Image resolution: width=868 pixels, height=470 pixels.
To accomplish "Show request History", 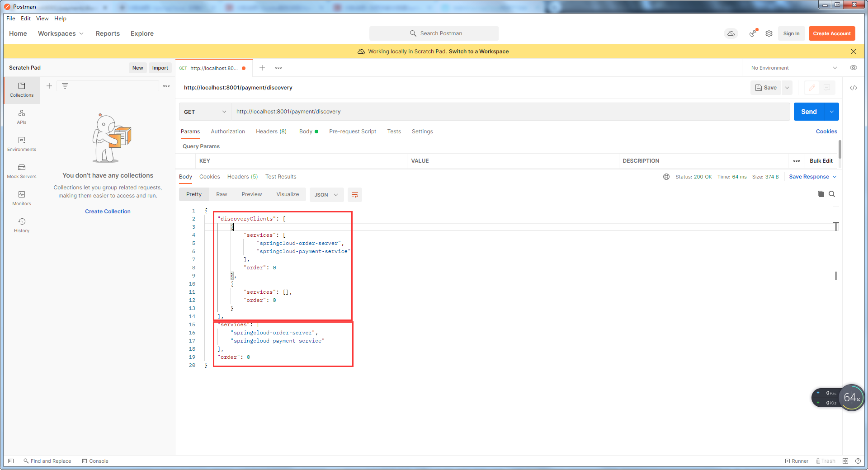I will (x=21, y=225).
